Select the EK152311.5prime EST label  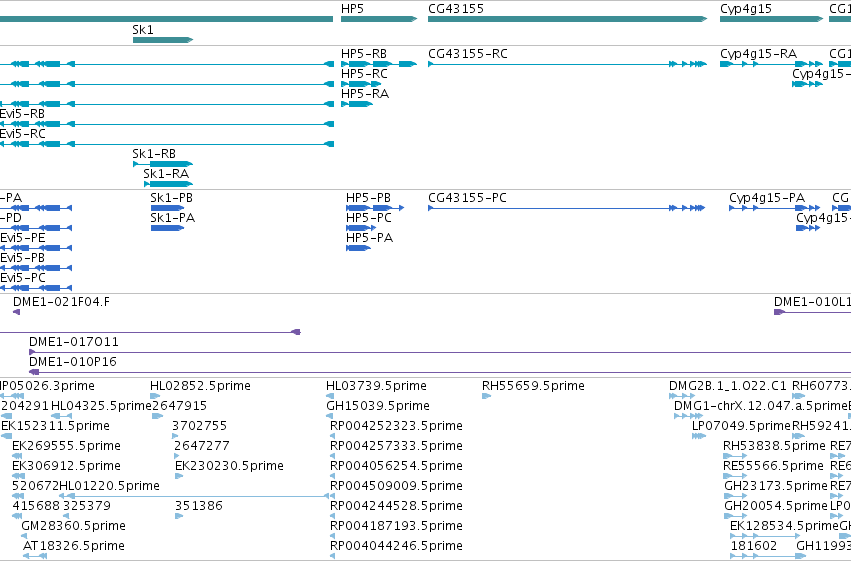pyautogui.click(x=55, y=426)
